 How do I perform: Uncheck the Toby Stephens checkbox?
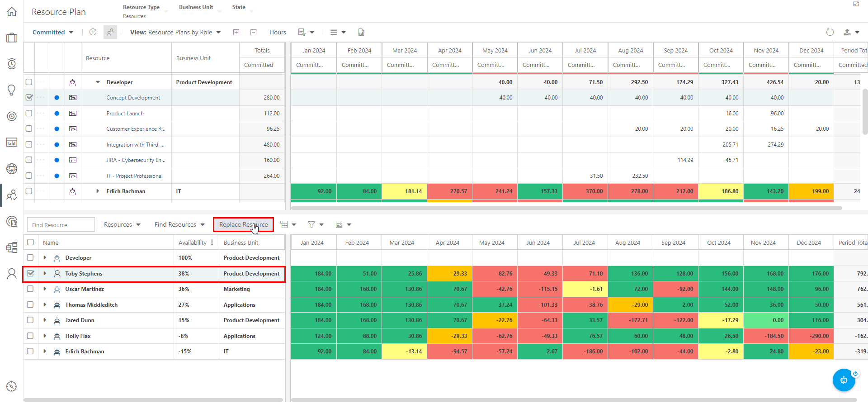tap(30, 273)
